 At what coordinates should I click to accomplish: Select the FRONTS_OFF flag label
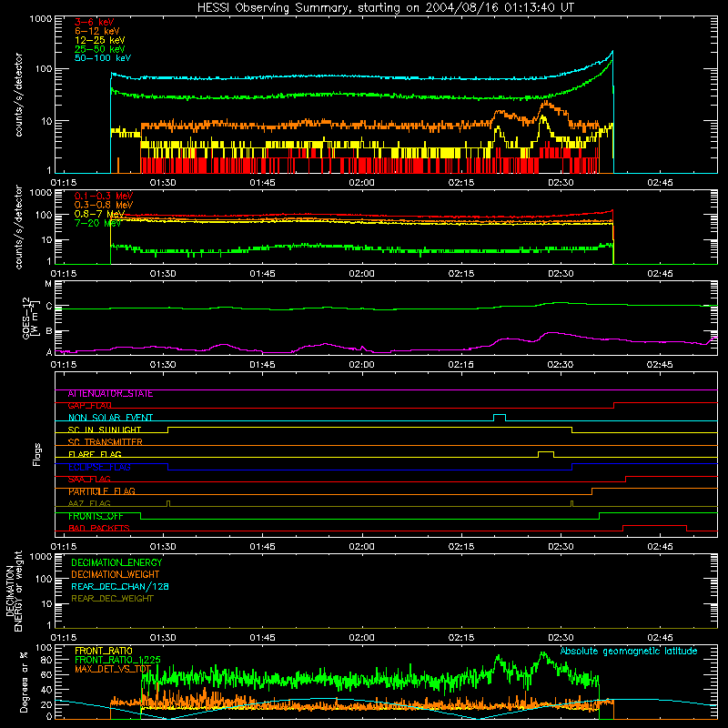coord(96,516)
